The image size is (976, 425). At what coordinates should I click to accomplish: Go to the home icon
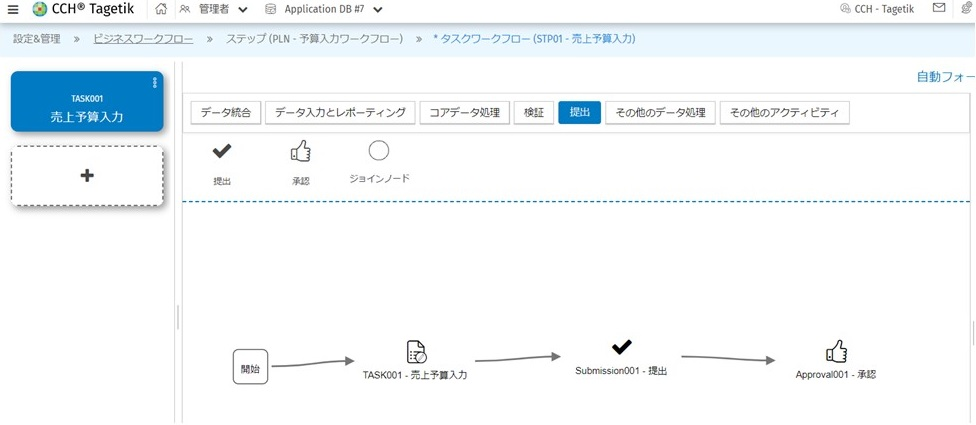pyautogui.click(x=161, y=9)
